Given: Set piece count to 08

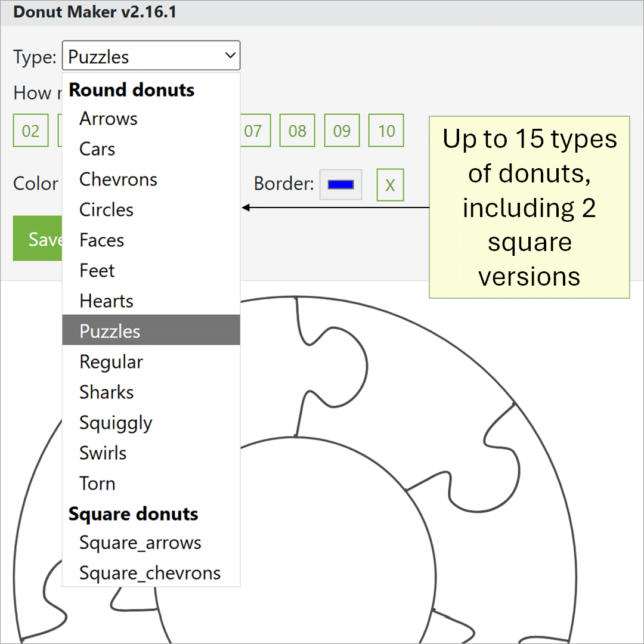Looking at the screenshot, I should [x=297, y=131].
